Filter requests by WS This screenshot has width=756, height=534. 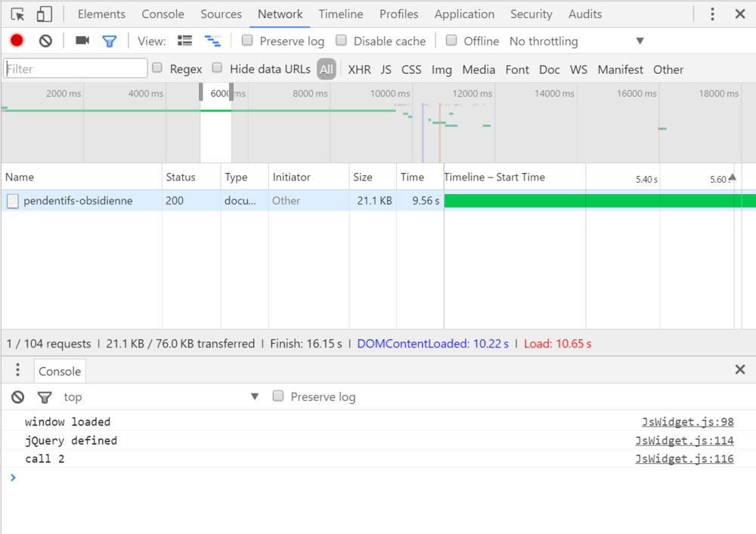point(578,69)
